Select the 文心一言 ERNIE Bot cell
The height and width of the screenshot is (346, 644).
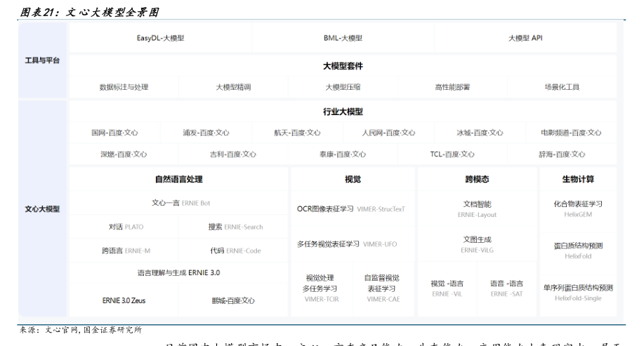180,203
